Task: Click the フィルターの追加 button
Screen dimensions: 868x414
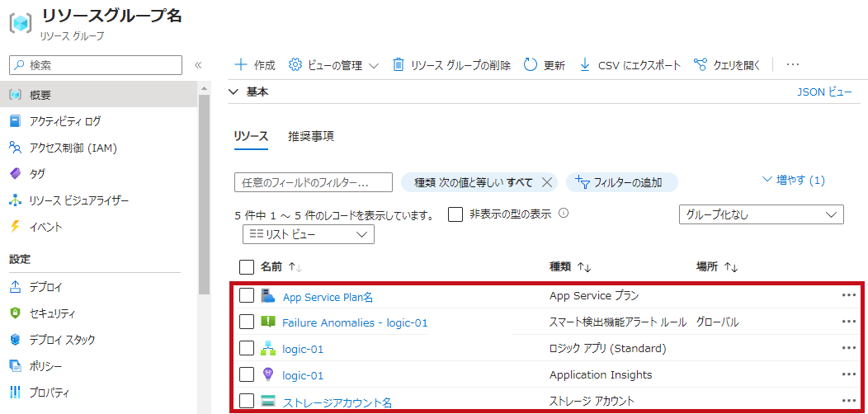Action: [621, 182]
